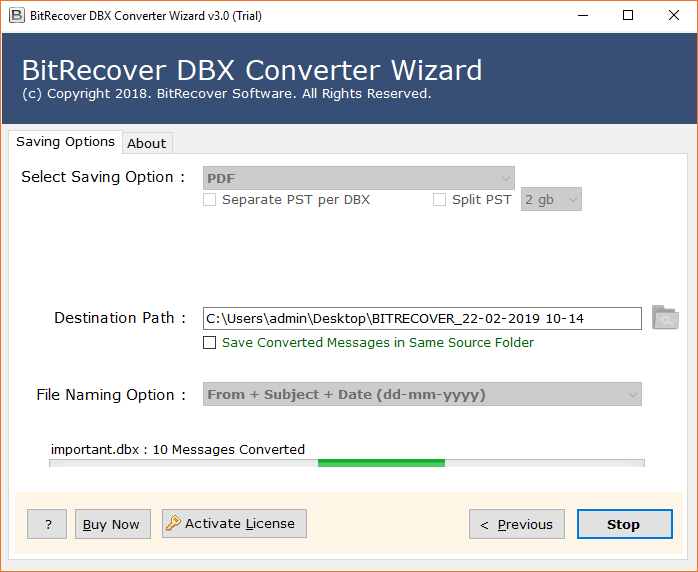Close the DBX Converter Wizard window
The height and width of the screenshot is (572, 698).
[673, 16]
